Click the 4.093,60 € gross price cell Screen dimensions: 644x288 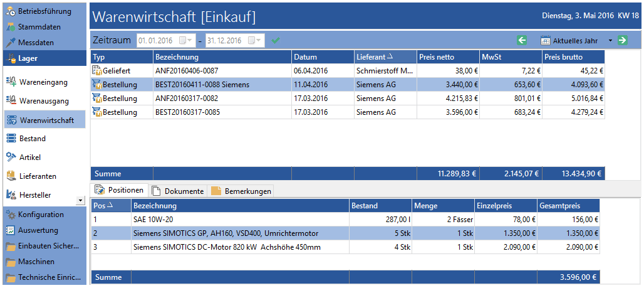(x=573, y=85)
